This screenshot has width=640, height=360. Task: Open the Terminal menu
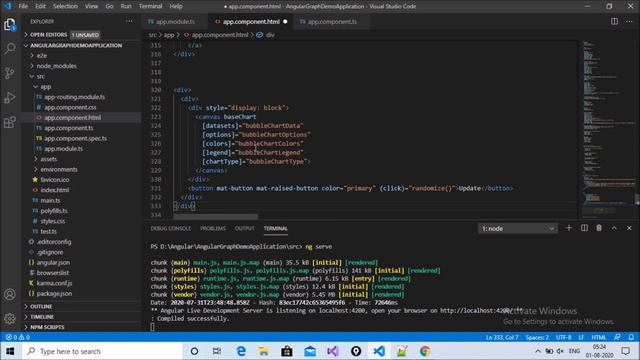[151, 6]
